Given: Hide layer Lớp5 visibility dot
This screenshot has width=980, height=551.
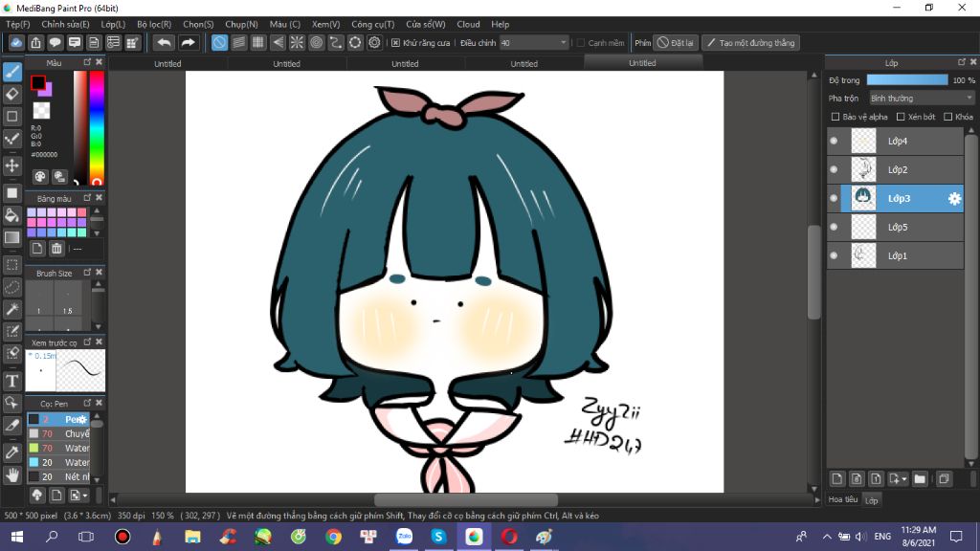Looking at the screenshot, I should tap(834, 228).
